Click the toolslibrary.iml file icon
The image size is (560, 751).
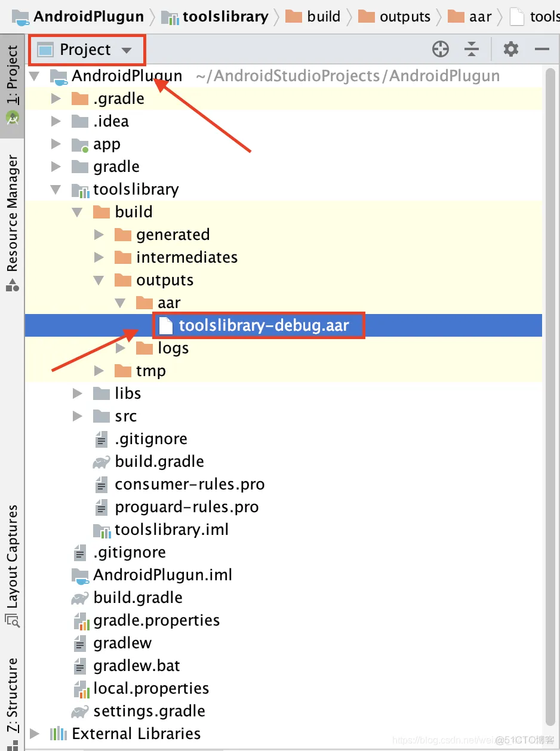(x=101, y=530)
